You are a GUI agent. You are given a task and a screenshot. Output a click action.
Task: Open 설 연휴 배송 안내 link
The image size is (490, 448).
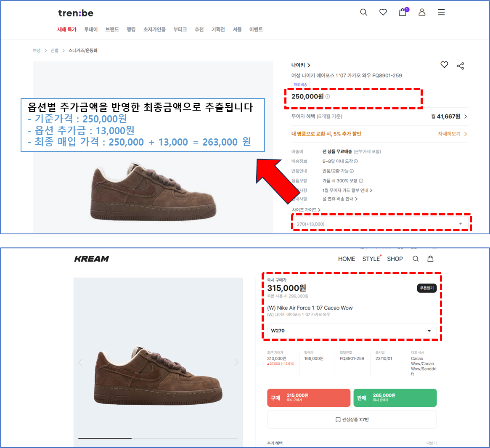340,199
